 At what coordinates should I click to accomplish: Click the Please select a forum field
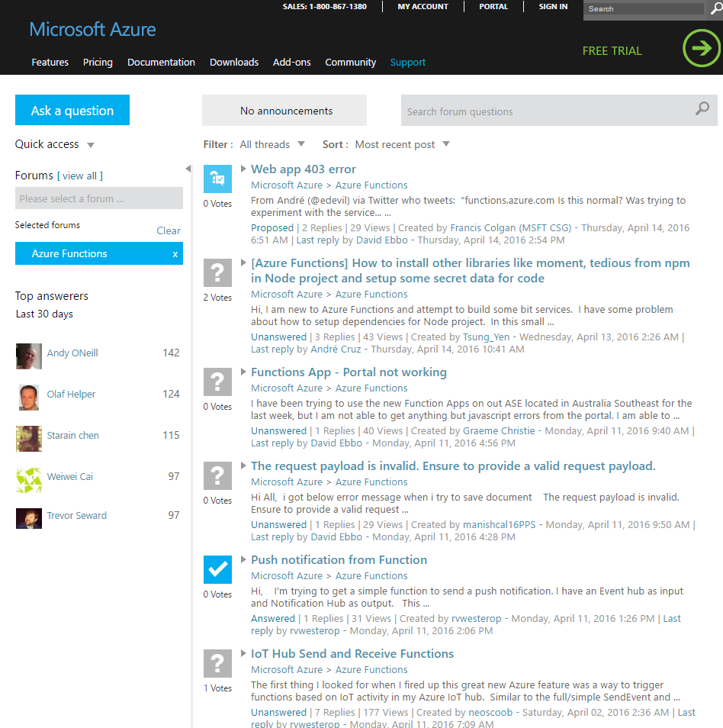click(x=99, y=198)
